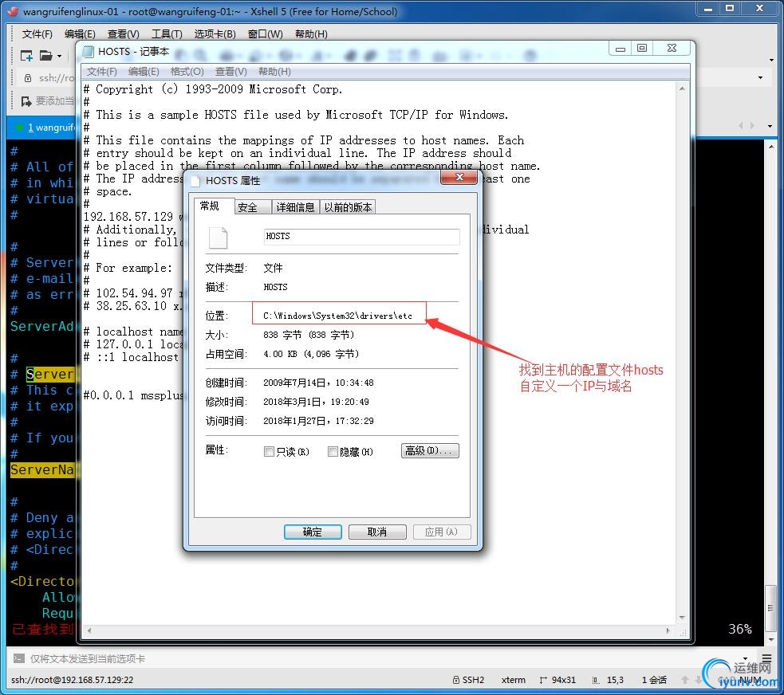
Task: Open Xshell's 帮助(H) menu
Action: coord(311,34)
